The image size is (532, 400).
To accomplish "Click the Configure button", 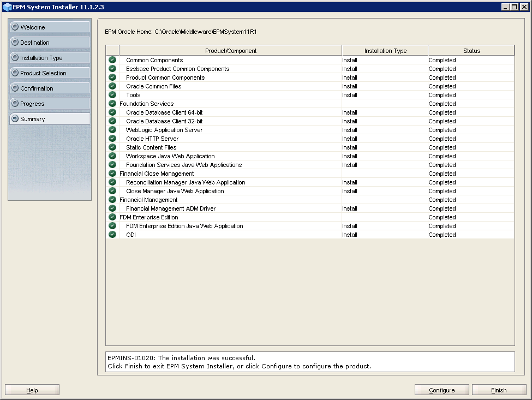I will tap(442, 390).
